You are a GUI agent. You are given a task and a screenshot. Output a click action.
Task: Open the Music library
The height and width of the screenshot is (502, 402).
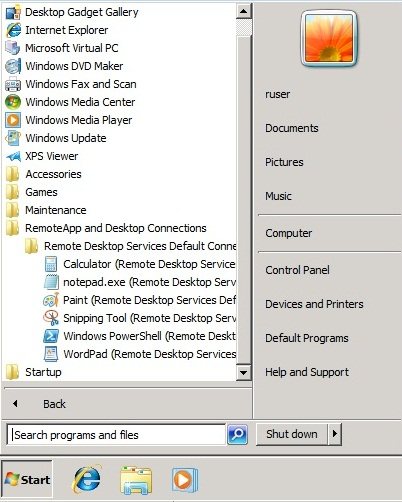pos(278,196)
